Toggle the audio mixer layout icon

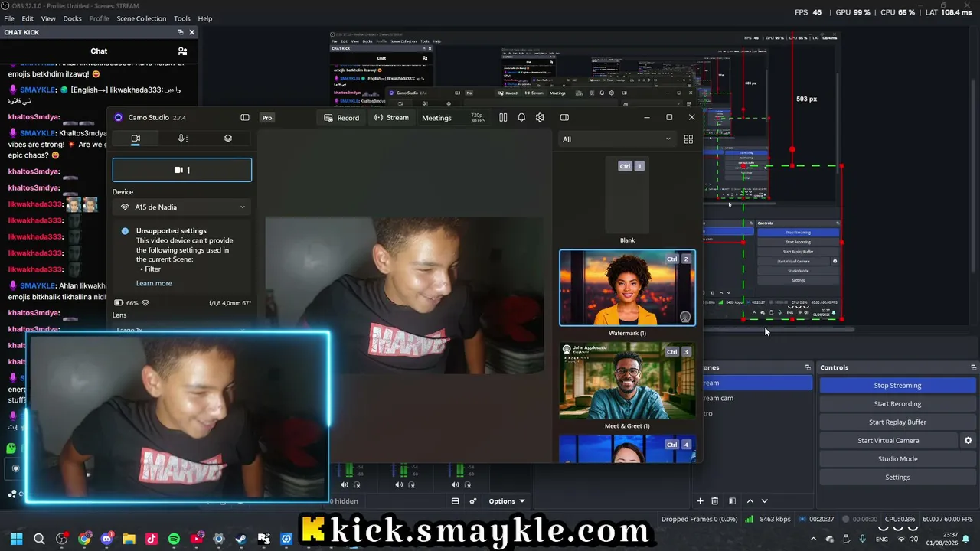coord(456,501)
